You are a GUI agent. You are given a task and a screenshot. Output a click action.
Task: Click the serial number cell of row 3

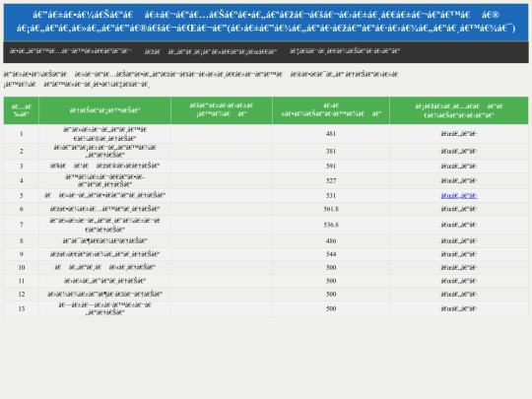pos(22,166)
